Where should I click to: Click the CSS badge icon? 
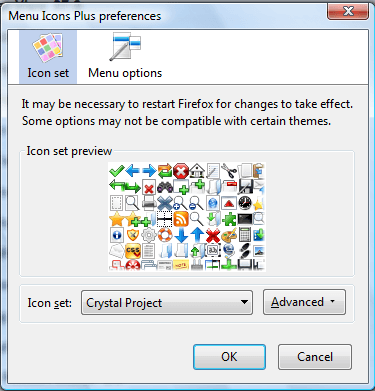click(x=133, y=251)
